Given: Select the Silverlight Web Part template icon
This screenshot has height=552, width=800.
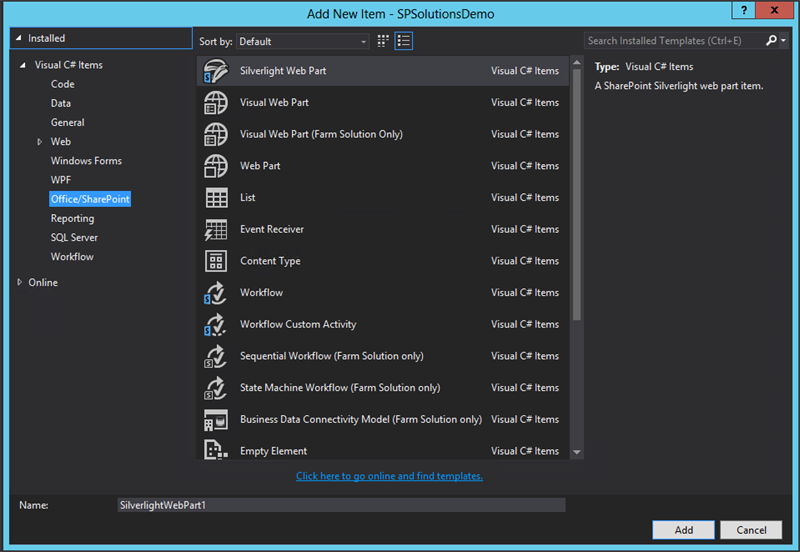Looking at the screenshot, I should (215, 71).
